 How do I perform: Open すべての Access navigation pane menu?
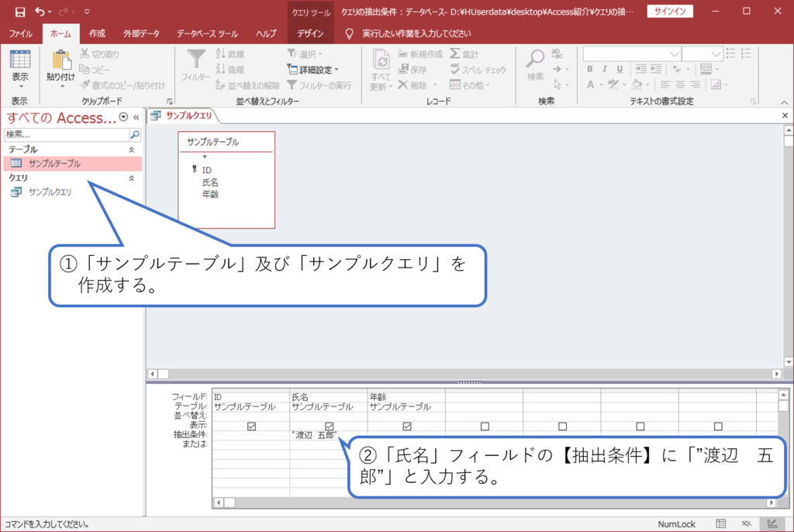point(123,117)
